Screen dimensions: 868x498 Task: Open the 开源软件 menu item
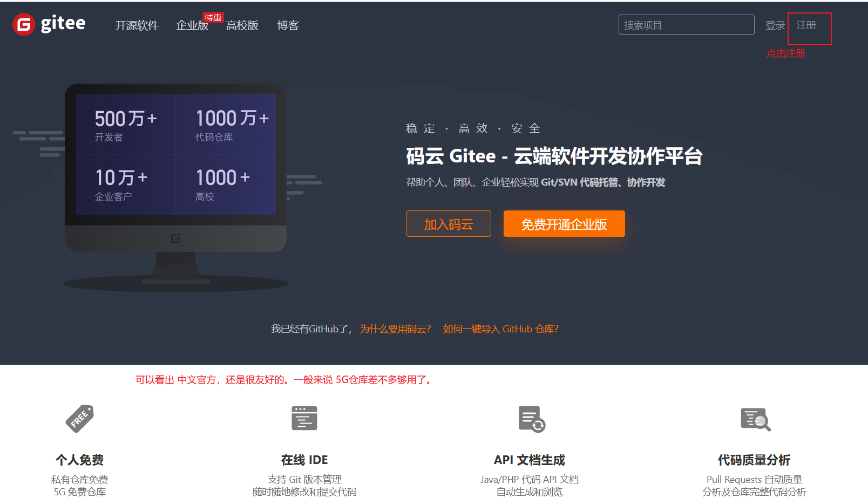click(137, 25)
